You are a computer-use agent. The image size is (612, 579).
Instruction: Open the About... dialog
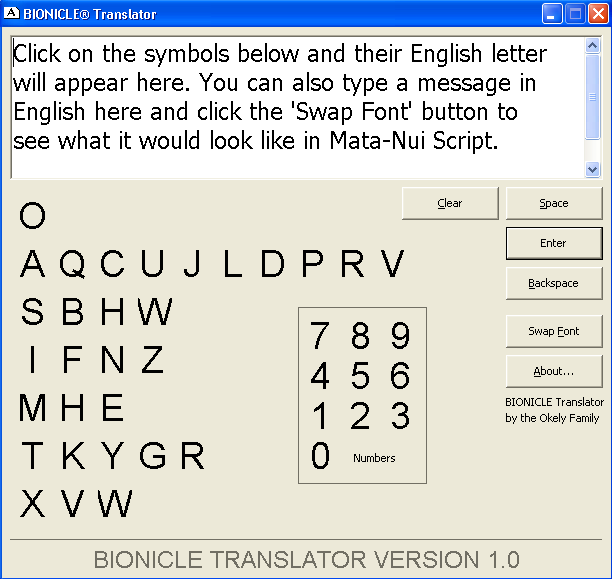click(x=554, y=371)
